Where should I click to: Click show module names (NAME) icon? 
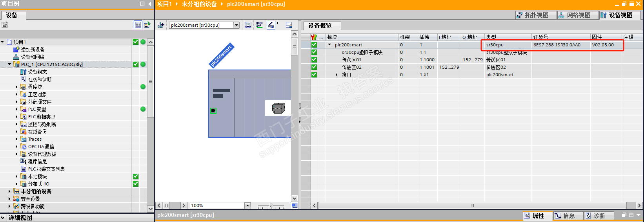click(260, 25)
